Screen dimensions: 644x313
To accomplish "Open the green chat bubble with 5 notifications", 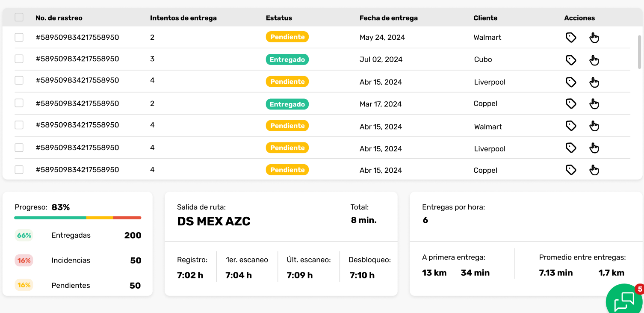I will (x=624, y=301).
